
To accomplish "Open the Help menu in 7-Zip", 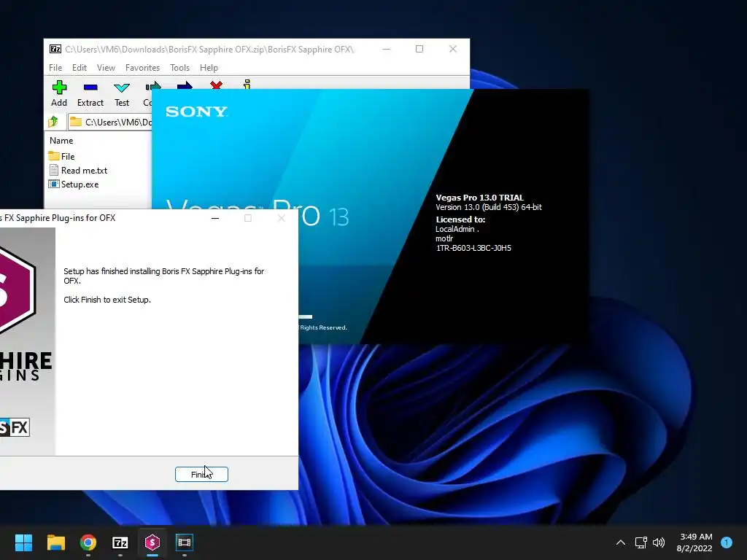I will point(209,68).
